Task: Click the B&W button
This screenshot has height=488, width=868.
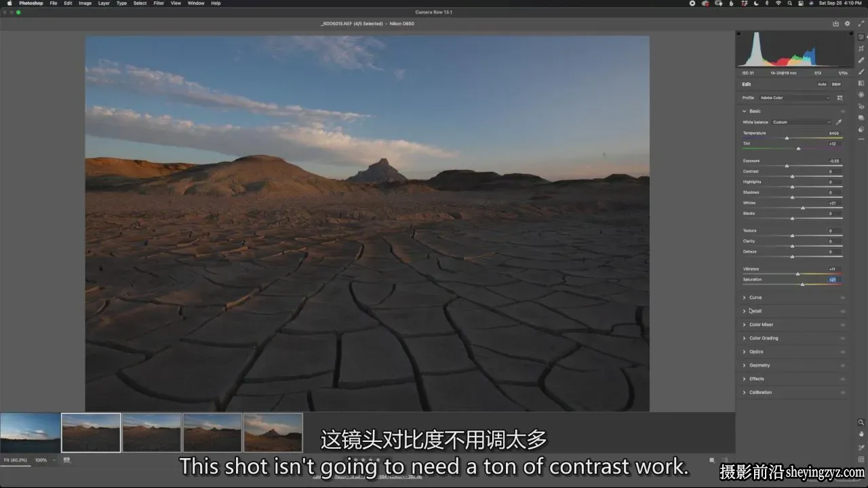Action: (x=836, y=84)
